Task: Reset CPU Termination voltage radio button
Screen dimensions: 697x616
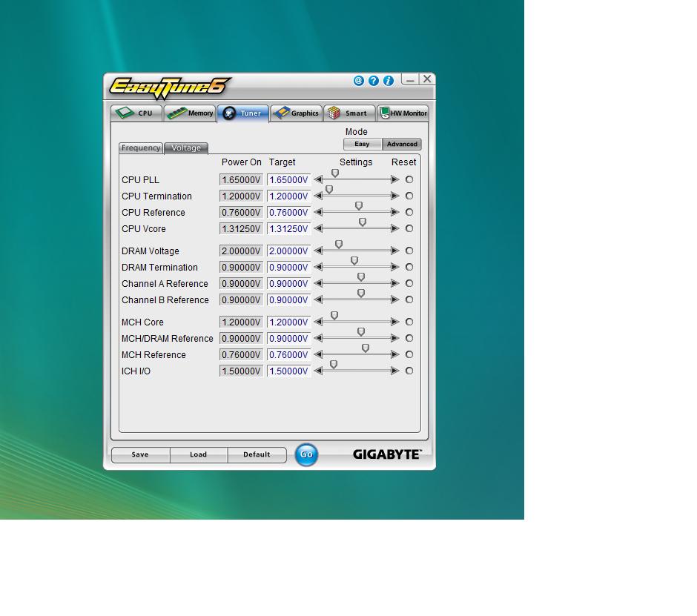Action: pyautogui.click(x=409, y=196)
